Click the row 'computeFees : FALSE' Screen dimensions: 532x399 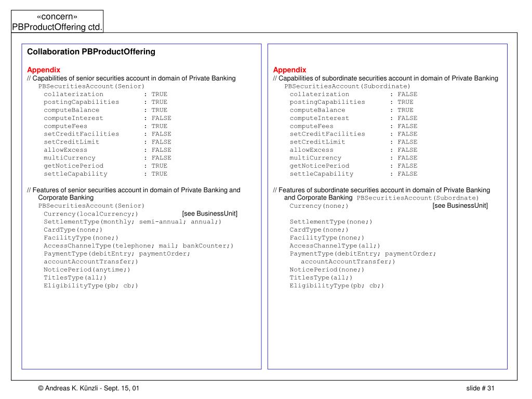(353, 126)
